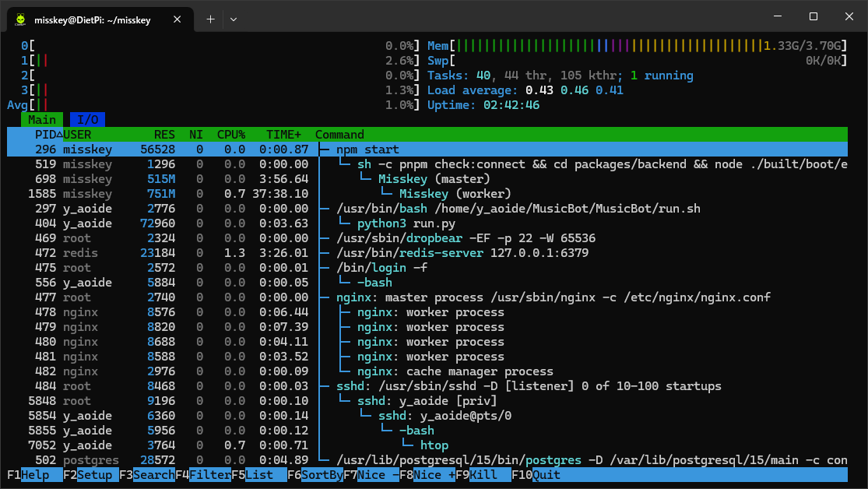
Task: Close the misskey@DietPi terminal tab
Action: [x=177, y=19]
